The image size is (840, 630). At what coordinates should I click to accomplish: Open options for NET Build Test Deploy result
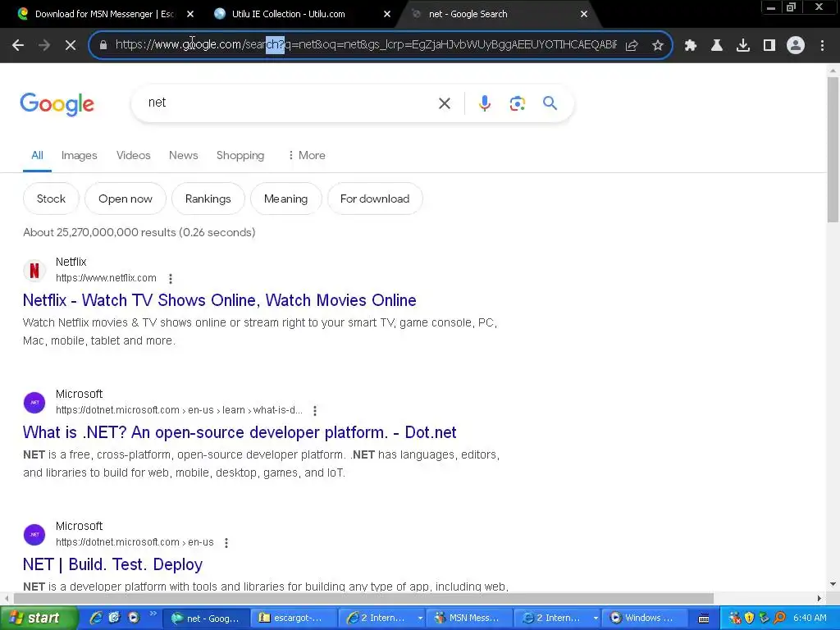tap(226, 543)
